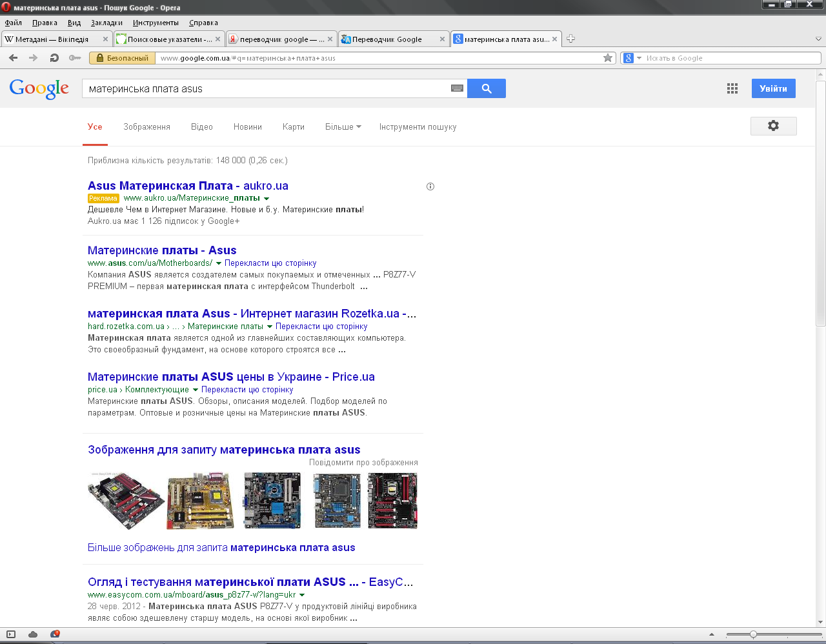Open a new tab with the plus icon
Screen dimensions: 826x644
[570, 39]
